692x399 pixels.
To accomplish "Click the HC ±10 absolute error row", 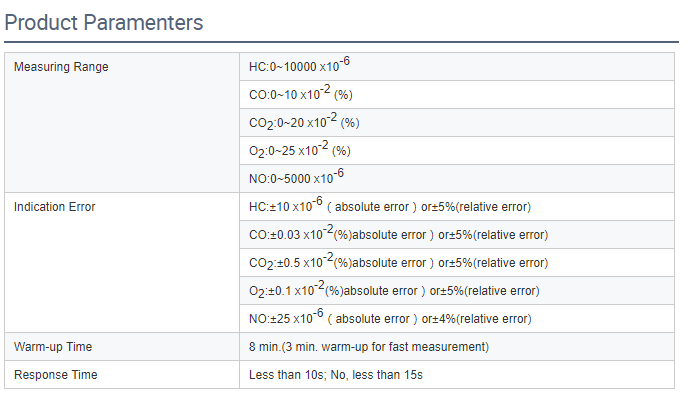I will tap(457, 207).
